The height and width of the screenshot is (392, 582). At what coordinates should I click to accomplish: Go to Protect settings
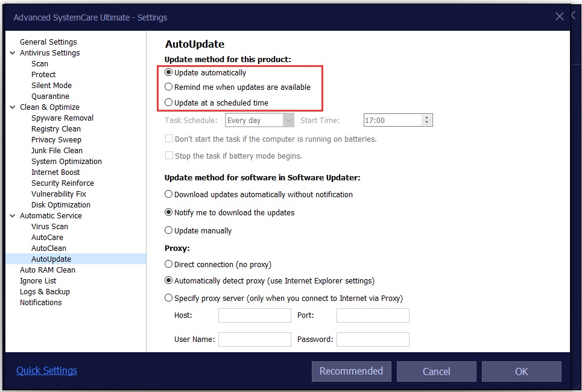43,75
